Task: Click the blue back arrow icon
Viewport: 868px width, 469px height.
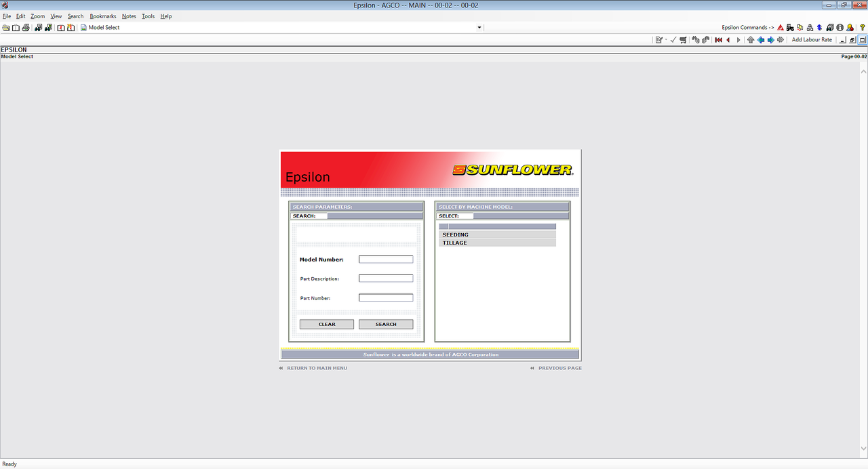Action: click(x=761, y=40)
